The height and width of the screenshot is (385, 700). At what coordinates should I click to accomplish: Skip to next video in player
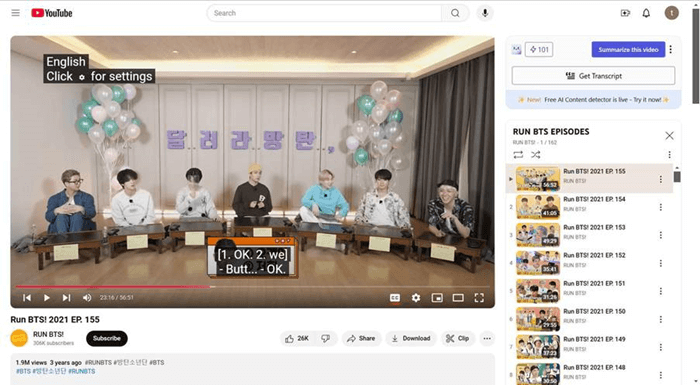(x=67, y=297)
